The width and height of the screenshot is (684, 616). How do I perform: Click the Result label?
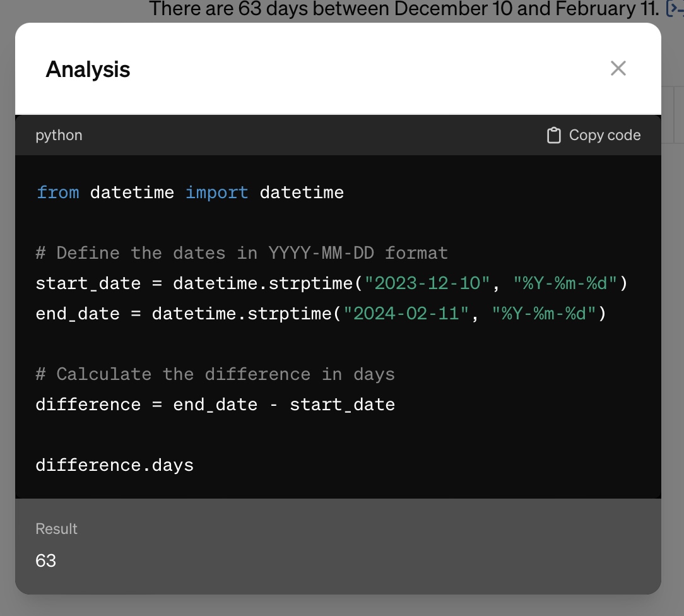coord(56,529)
